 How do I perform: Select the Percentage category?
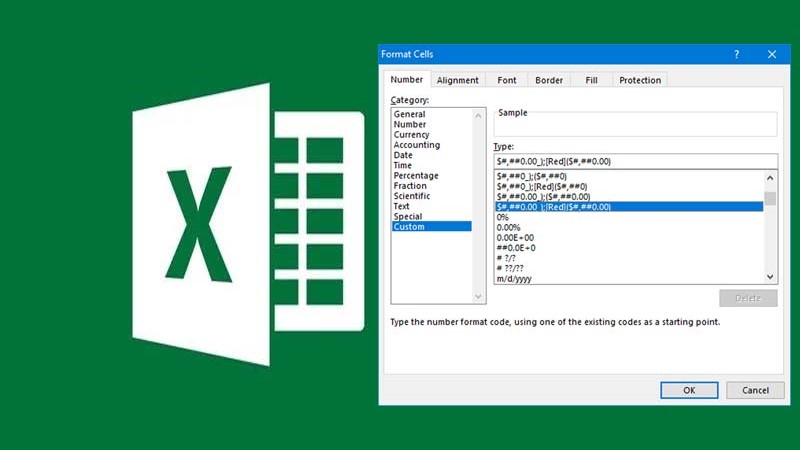432,176
